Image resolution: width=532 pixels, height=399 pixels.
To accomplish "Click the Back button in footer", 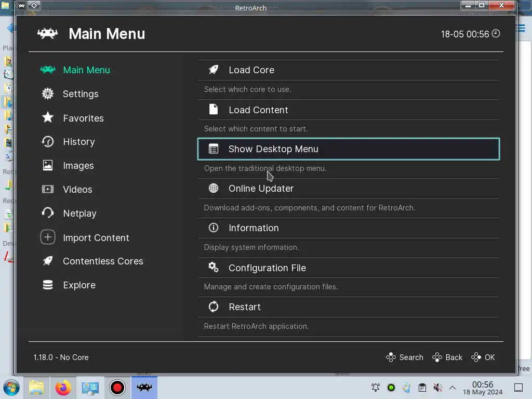I will pos(447,357).
